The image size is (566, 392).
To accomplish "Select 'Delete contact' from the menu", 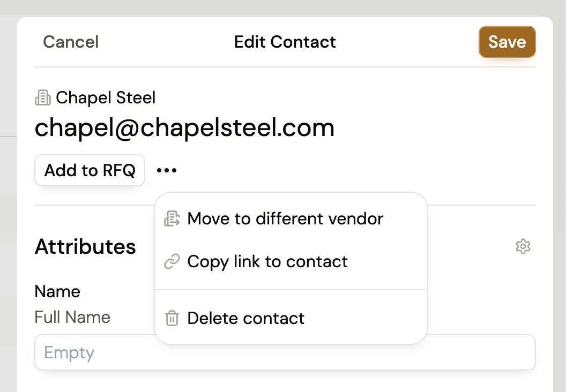I will pos(246,319).
